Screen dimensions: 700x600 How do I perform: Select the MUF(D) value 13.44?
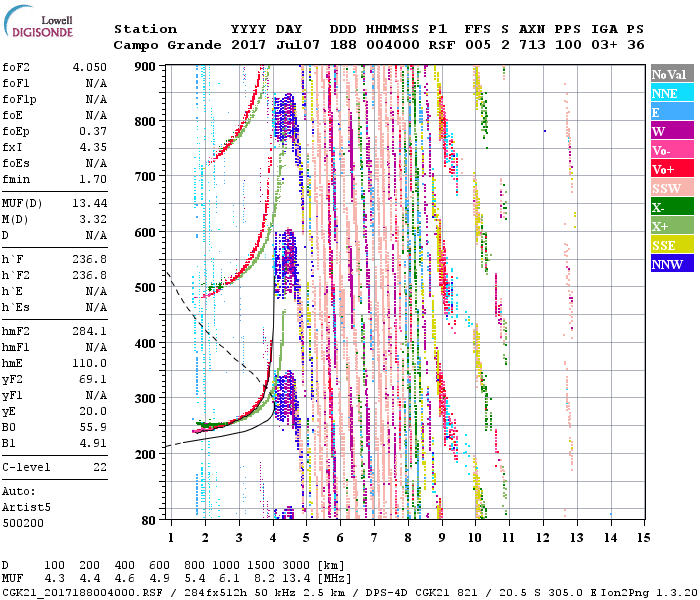(88, 203)
